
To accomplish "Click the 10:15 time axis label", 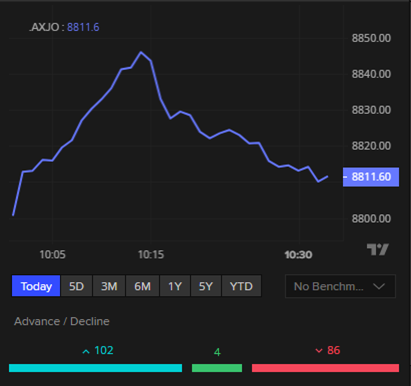I will pyautogui.click(x=151, y=255).
